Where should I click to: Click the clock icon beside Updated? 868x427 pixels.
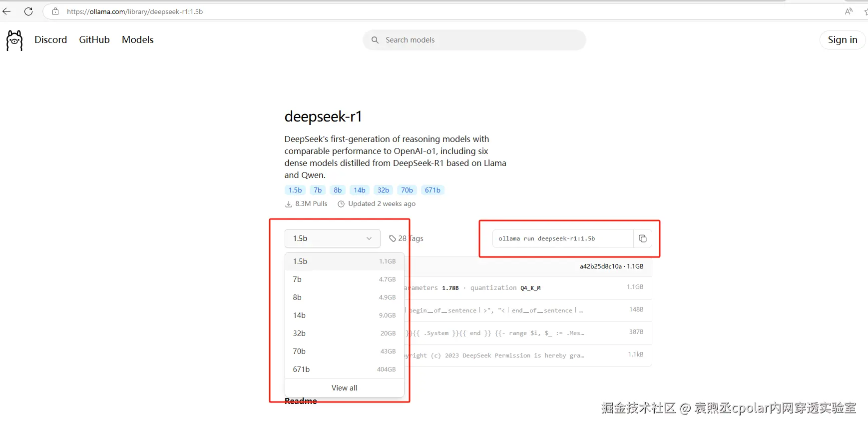[x=341, y=204]
